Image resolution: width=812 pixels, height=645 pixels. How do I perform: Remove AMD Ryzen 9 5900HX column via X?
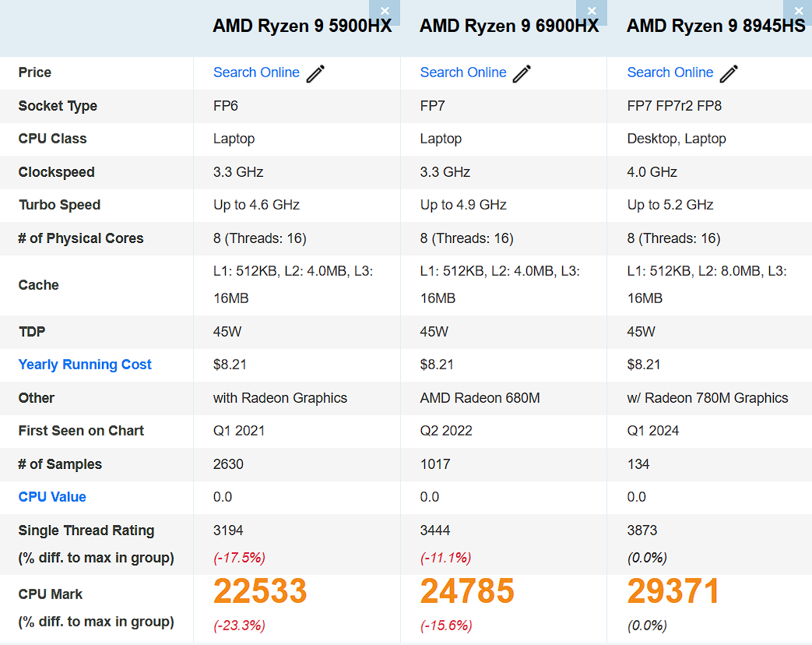pos(385,12)
